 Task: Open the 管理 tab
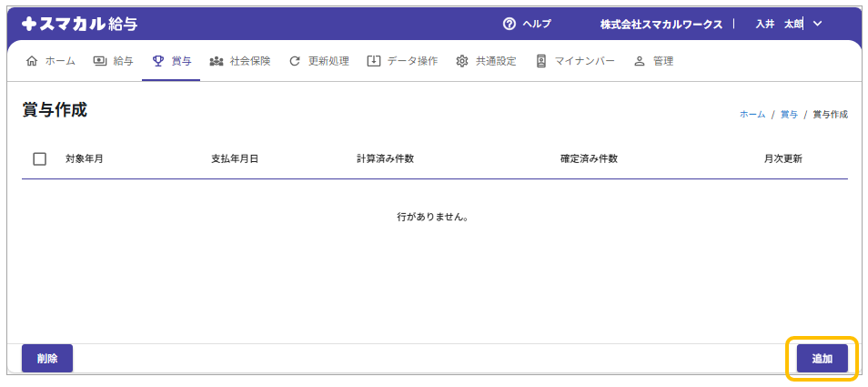click(x=653, y=61)
